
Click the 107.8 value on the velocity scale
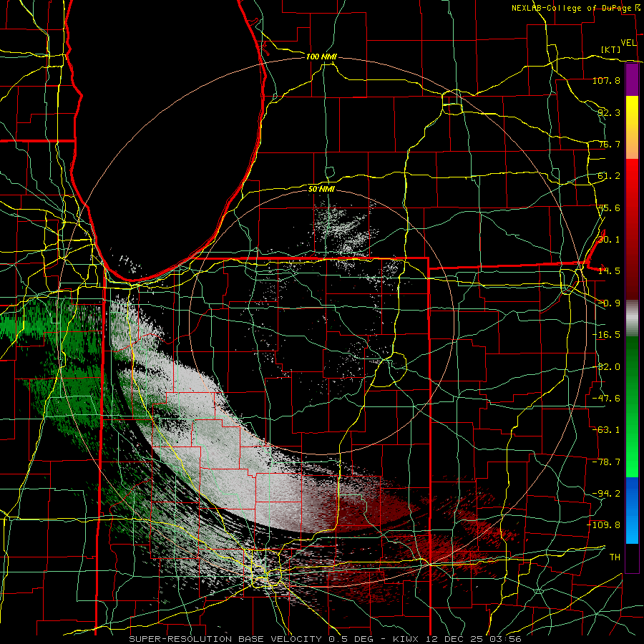pyautogui.click(x=606, y=80)
